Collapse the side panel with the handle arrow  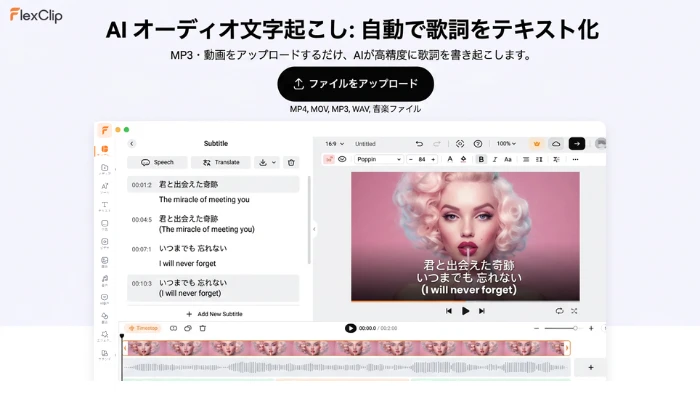pyautogui.click(x=314, y=229)
